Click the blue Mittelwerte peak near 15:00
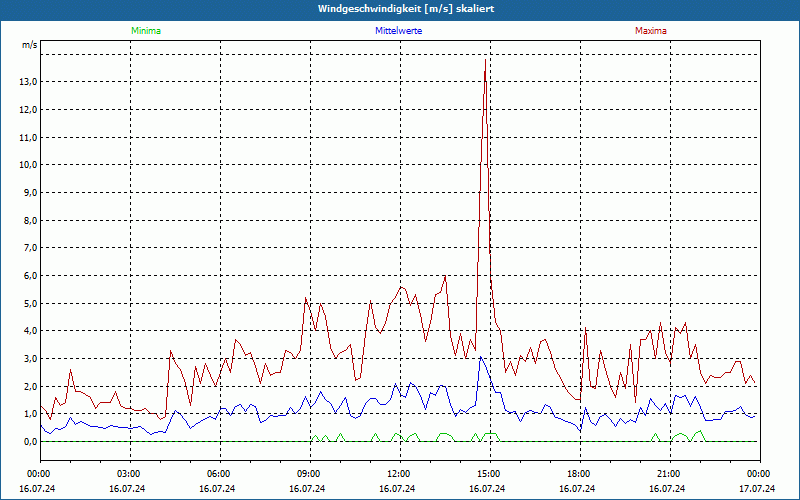 pos(480,357)
